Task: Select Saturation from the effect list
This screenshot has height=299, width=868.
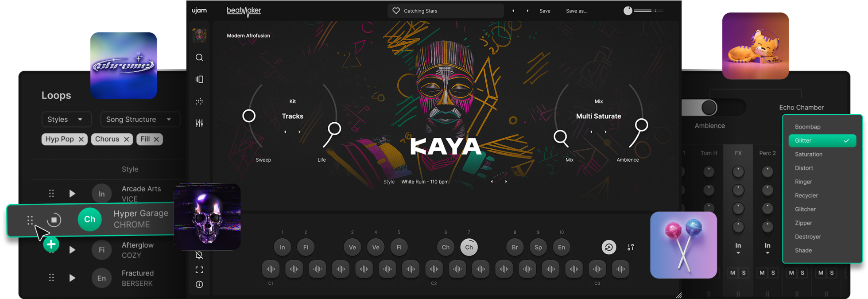Action: (x=808, y=154)
